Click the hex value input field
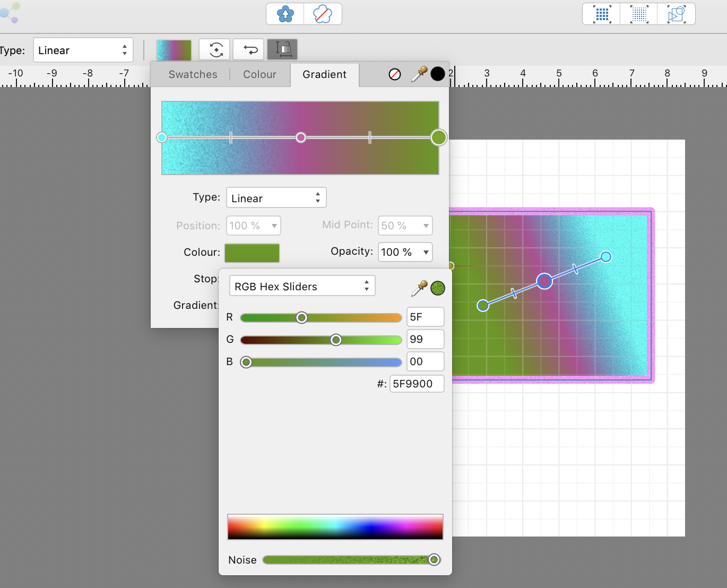Viewport: 727px width, 588px height. coord(417,384)
